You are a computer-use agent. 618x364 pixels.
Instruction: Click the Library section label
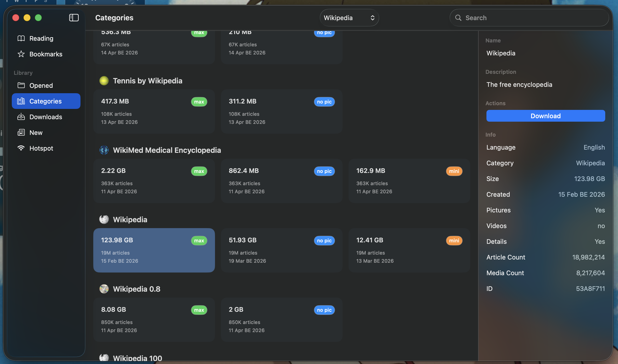23,73
